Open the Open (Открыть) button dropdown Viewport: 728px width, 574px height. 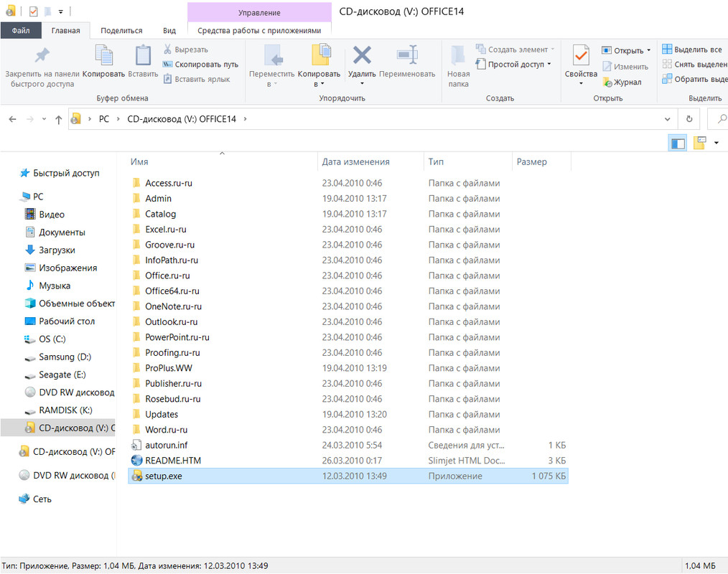coord(648,50)
